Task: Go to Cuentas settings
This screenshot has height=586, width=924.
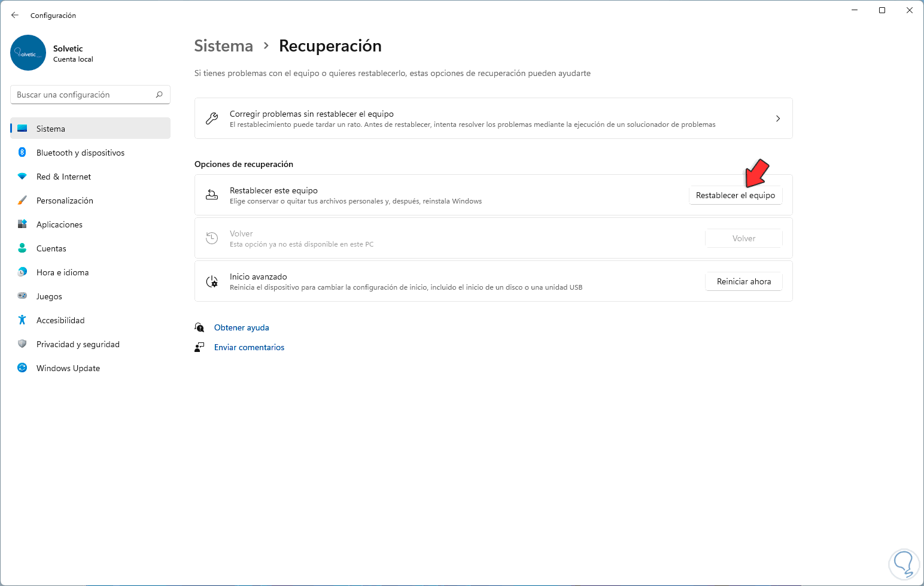Action: click(x=51, y=248)
